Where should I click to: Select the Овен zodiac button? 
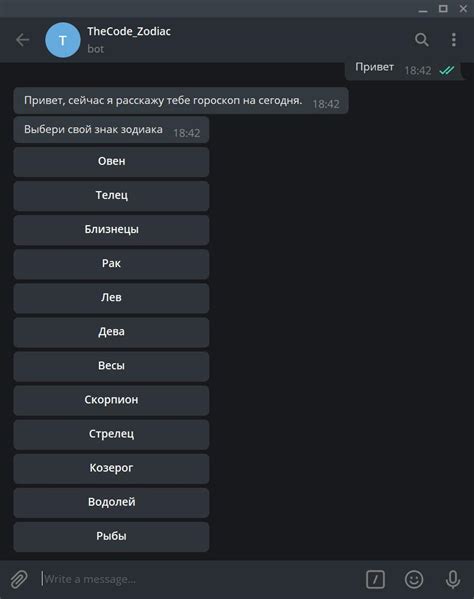click(x=111, y=162)
